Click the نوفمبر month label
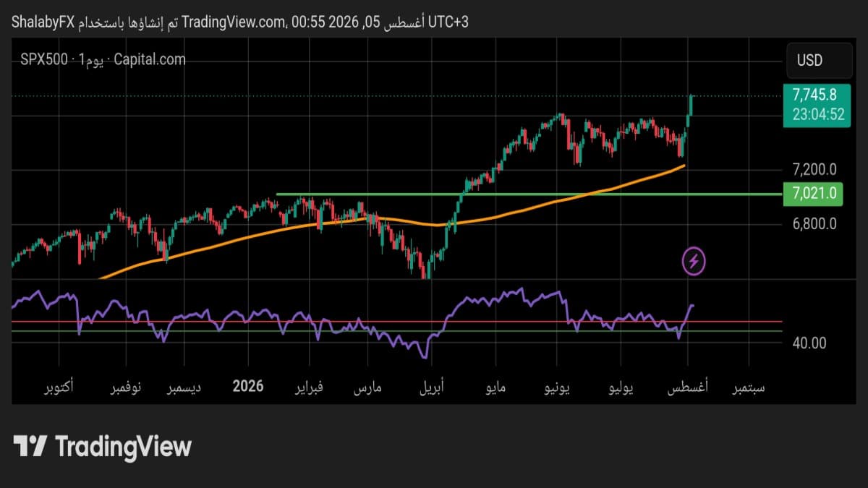 point(125,388)
